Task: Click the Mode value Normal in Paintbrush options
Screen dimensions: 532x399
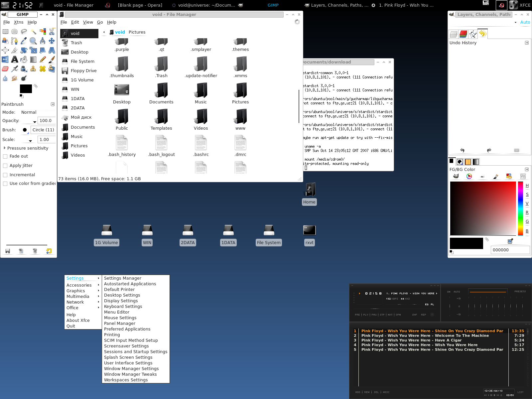Action: pos(29,112)
